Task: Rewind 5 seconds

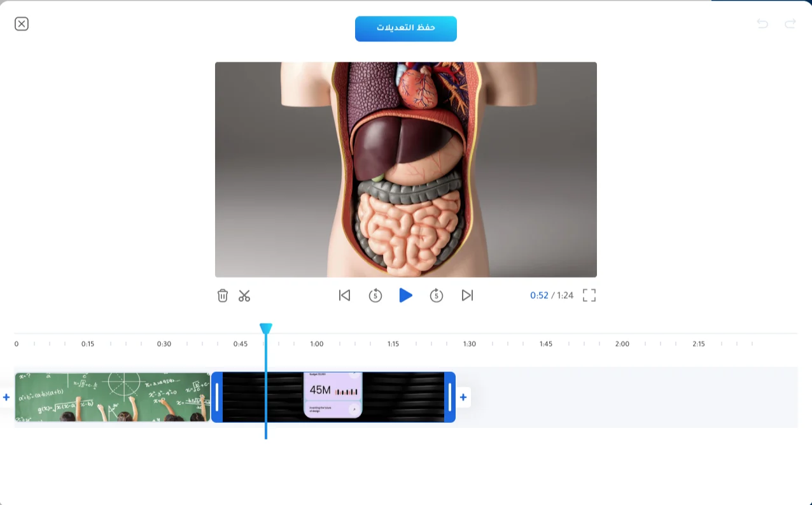Action: click(x=375, y=295)
